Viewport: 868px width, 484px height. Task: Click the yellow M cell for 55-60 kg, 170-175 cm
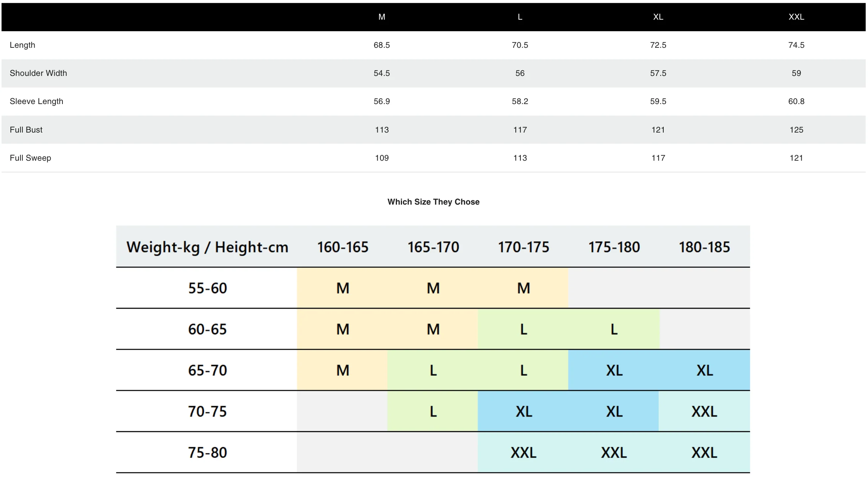[x=523, y=288]
